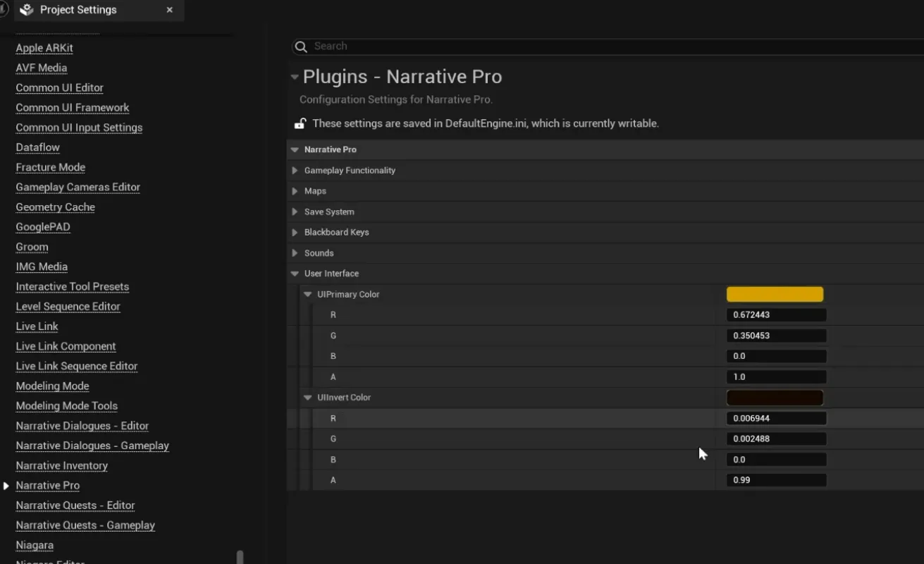
Task: Open Groom settings
Action: pos(32,247)
